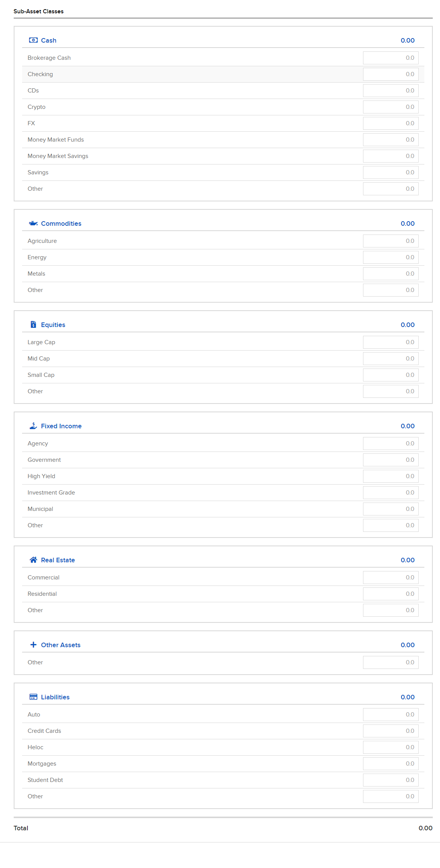Click the Fixed Income hand-dollar icon

(33, 426)
